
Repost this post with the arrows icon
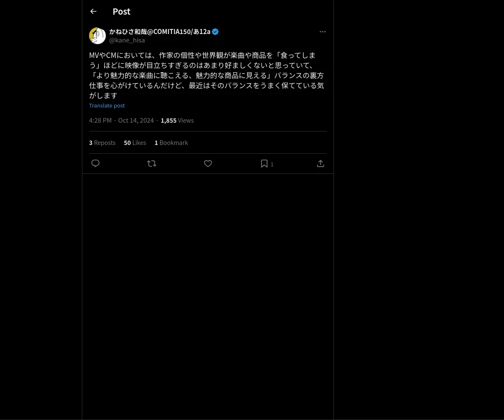(152, 163)
